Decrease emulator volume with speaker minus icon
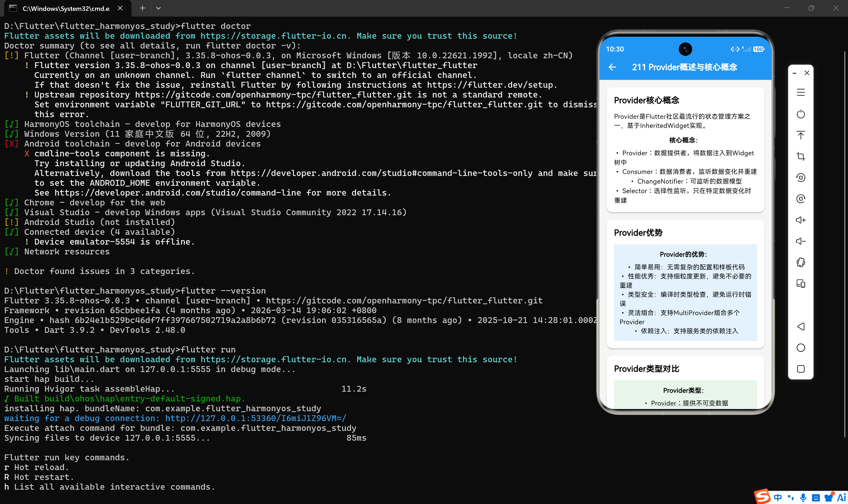 tap(801, 241)
